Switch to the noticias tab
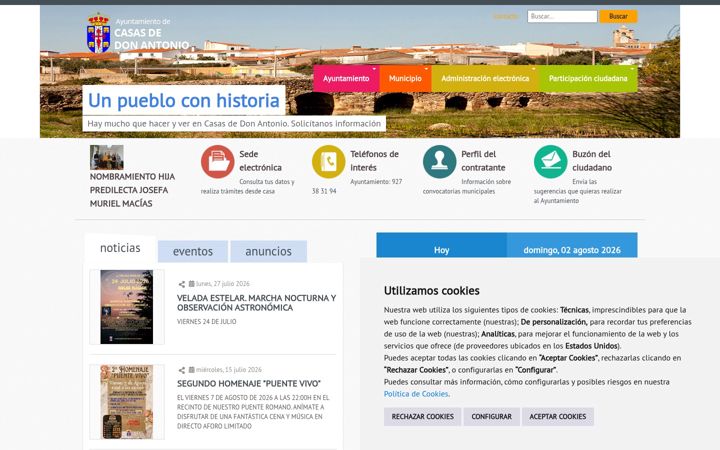The image size is (720, 450). click(x=120, y=248)
